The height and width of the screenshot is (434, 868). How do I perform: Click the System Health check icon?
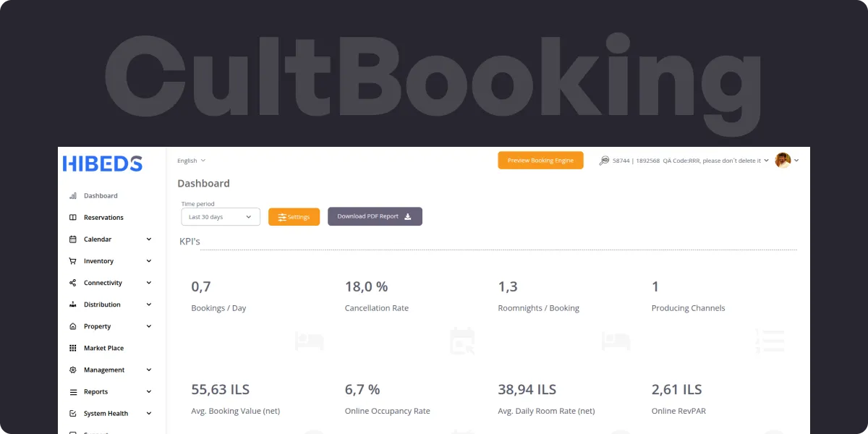(x=72, y=414)
